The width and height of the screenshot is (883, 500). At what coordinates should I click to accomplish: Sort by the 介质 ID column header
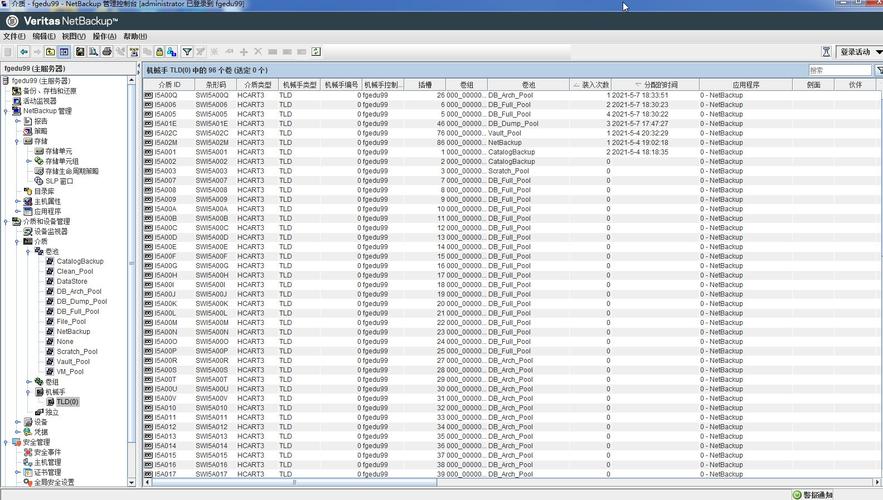coord(169,85)
